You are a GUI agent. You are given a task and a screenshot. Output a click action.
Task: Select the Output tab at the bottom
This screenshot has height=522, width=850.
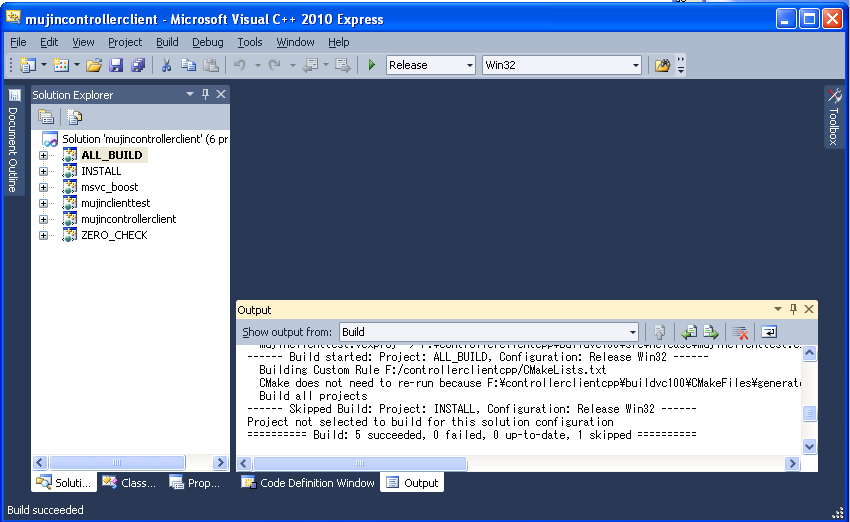(413, 482)
